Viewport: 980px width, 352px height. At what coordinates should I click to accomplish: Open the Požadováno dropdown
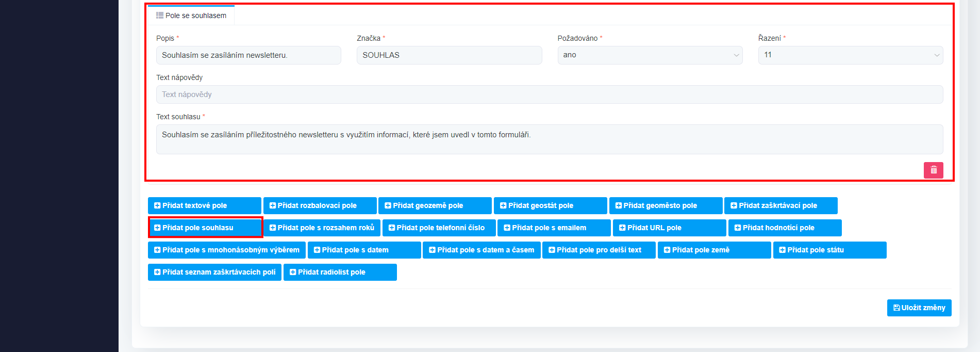click(650, 55)
